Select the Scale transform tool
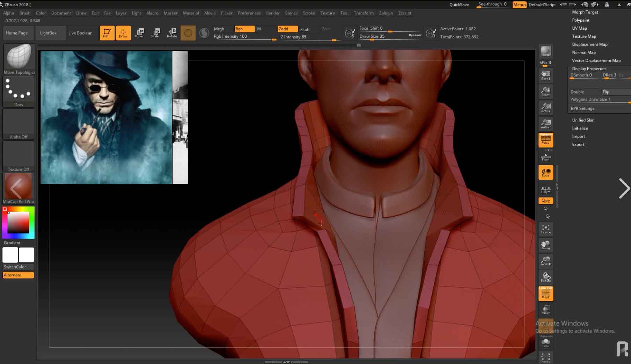The height and width of the screenshot is (364, 631). tap(155, 33)
